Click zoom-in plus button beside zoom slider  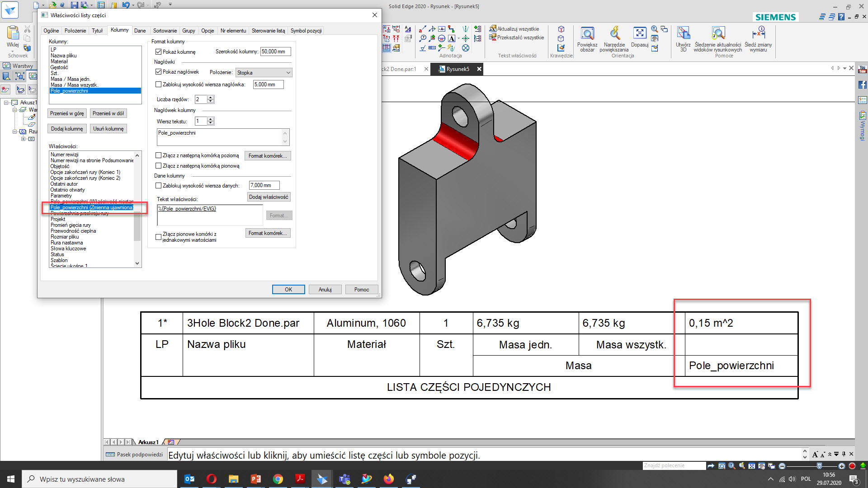click(x=842, y=466)
